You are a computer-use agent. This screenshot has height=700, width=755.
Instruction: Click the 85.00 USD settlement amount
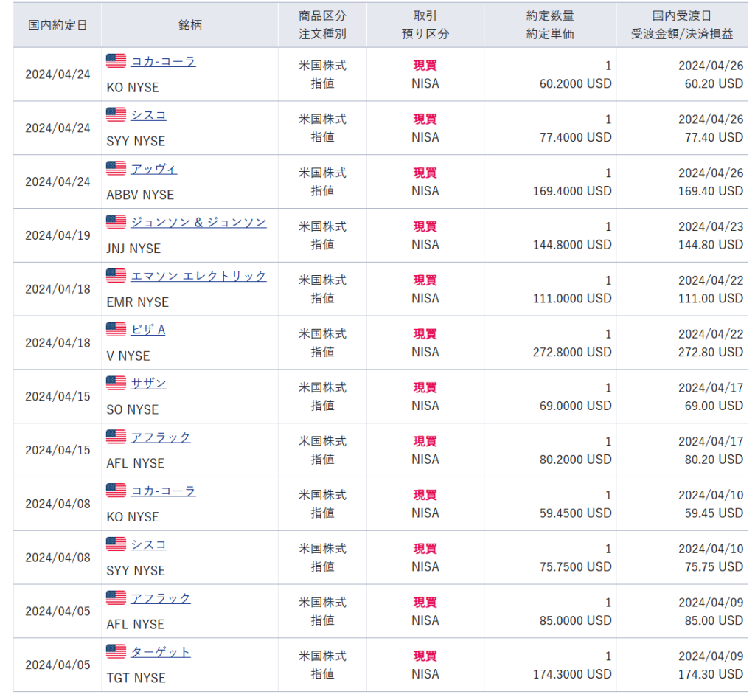pos(714,620)
